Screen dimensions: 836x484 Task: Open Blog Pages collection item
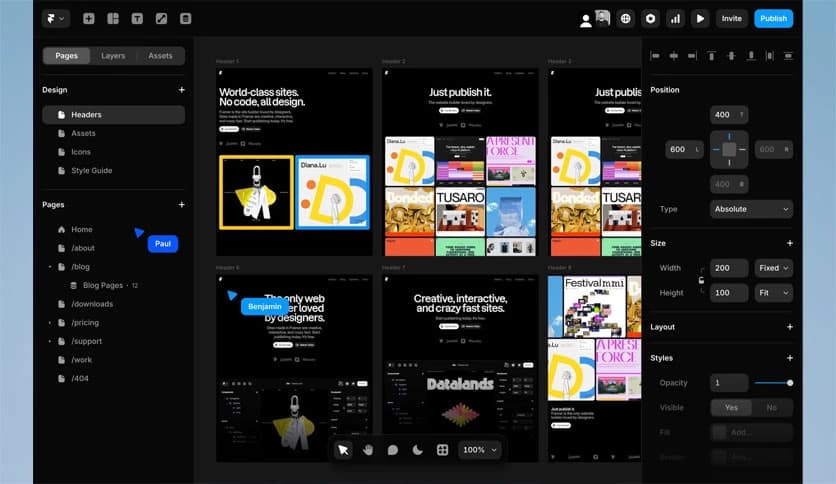click(104, 285)
